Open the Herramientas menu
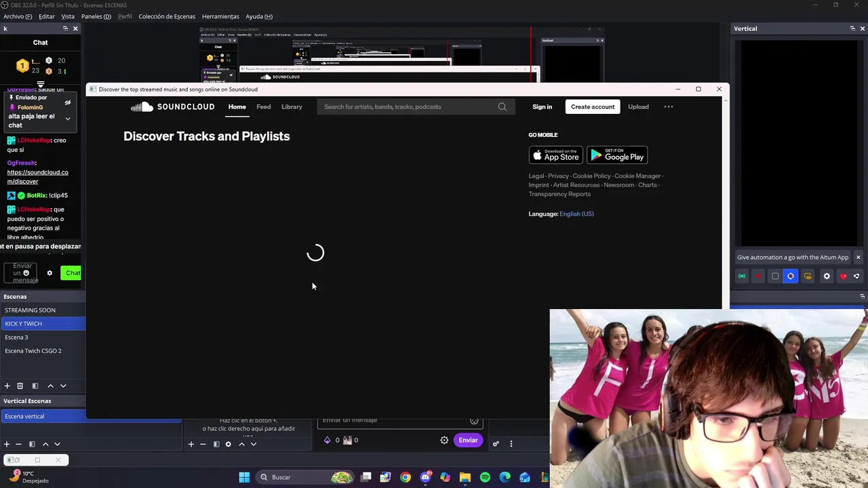Viewport: 868px width, 488px height. (220, 16)
